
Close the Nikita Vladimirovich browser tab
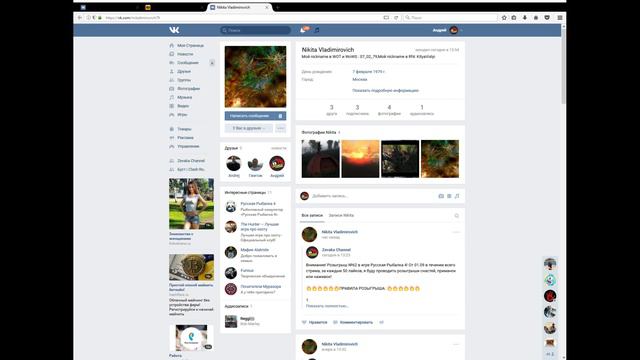(x=267, y=7)
